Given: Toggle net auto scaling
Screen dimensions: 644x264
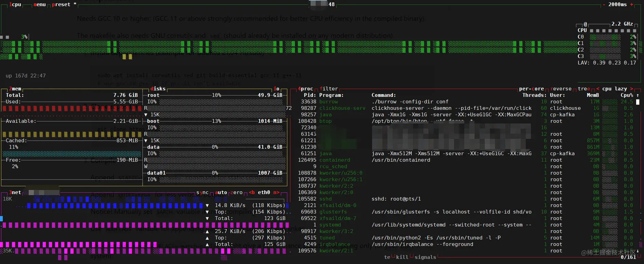Looking at the screenshot, I should coord(221,192).
